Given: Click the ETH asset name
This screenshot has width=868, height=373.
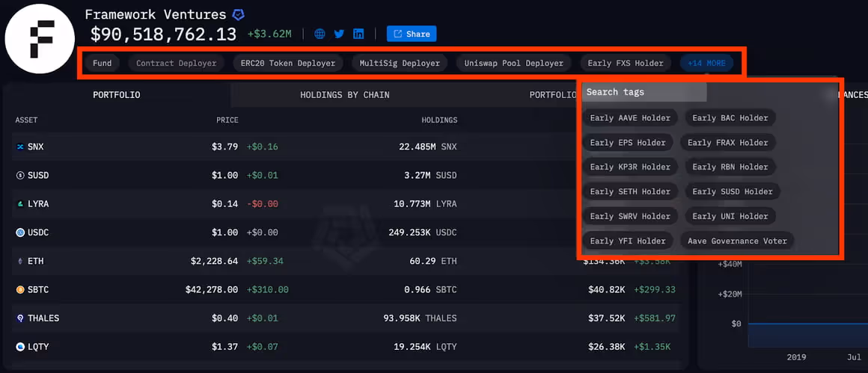Looking at the screenshot, I should tap(35, 261).
